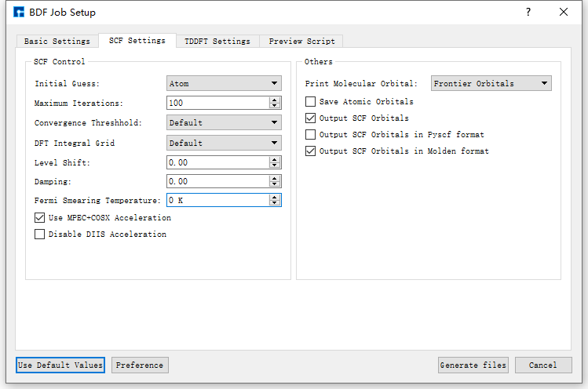This screenshot has height=389, width=588.
Task: Switch to the Basic Settings tab
Action: [57, 41]
